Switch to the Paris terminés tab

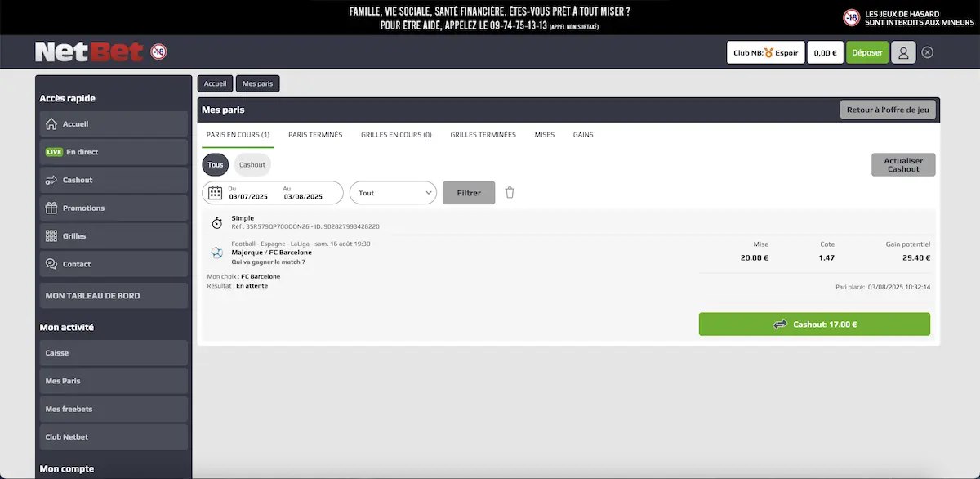(x=315, y=135)
